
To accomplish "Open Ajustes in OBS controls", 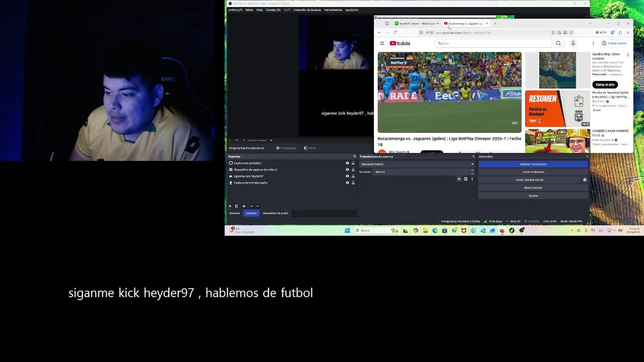I will click(533, 196).
